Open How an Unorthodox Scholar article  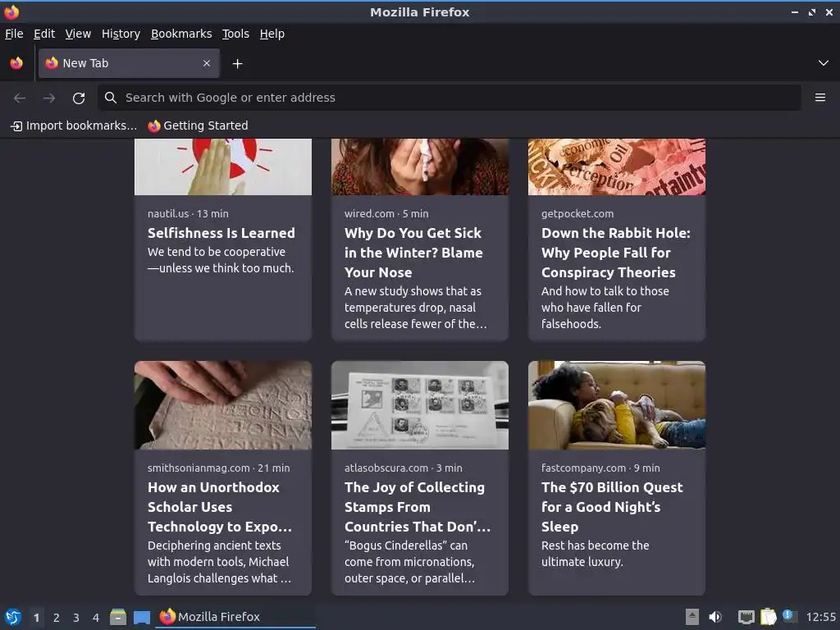pyautogui.click(x=220, y=507)
